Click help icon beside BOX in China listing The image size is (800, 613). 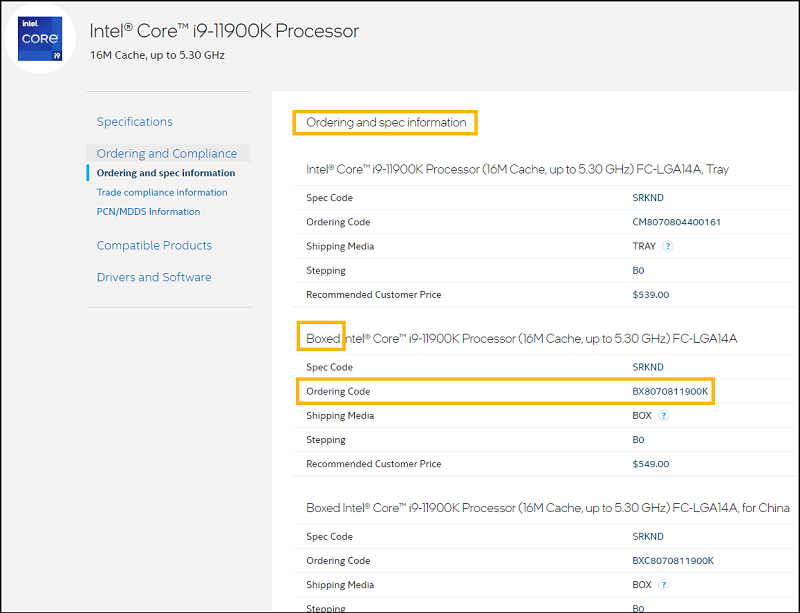click(664, 585)
